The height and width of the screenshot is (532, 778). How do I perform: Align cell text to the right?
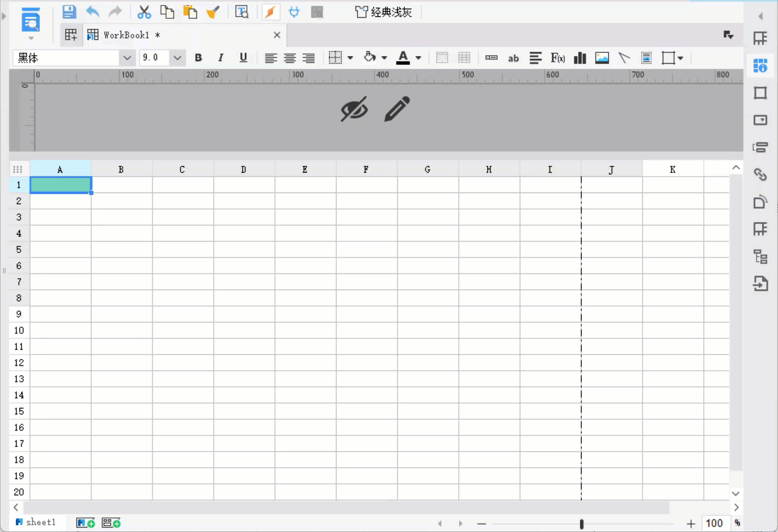pos(308,58)
